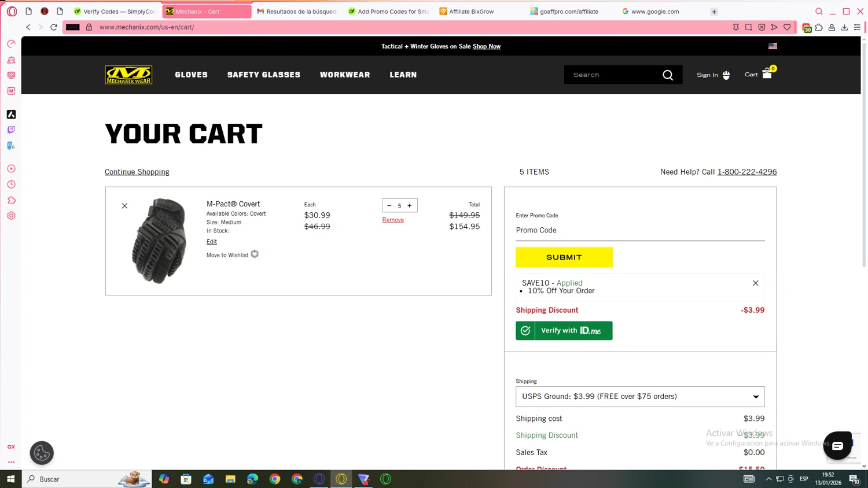
Task: Click the Shop Now sale link
Action: click(x=487, y=46)
